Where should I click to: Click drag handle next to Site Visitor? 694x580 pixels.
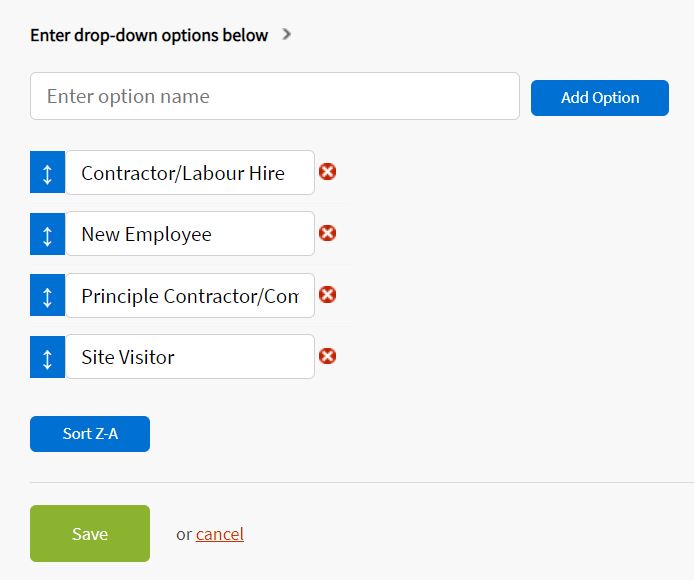47,357
